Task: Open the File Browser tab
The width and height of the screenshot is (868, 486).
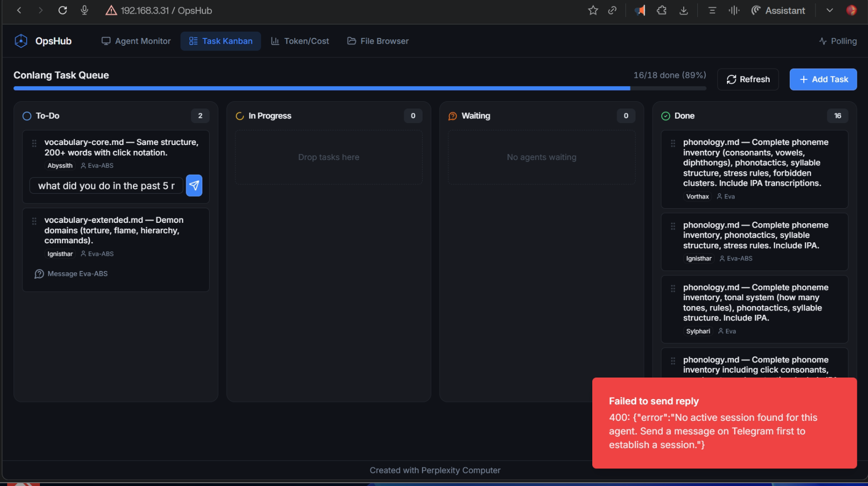Action: 378,41
